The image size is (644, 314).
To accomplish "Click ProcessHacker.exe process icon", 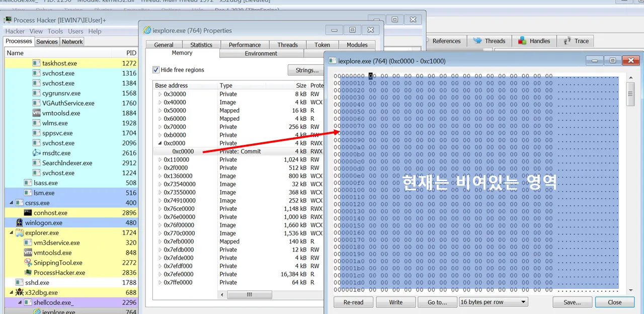I will (x=28, y=273).
